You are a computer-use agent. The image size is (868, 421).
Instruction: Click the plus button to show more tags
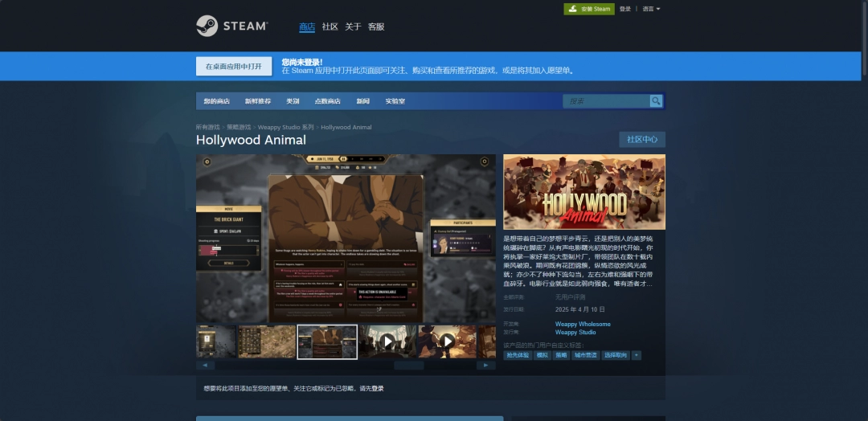click(637, 355)
